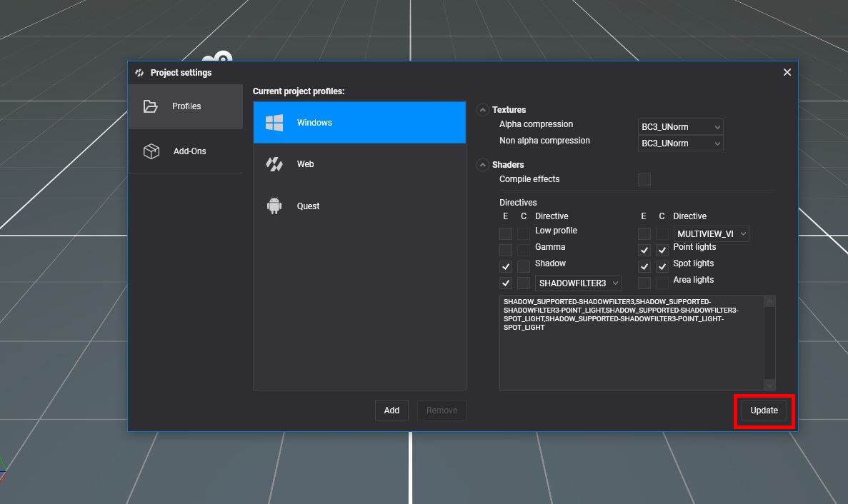The width and height of the screenshot is (848, 504).
Task: Close the Project settings dialog
Action: [787, 72]
